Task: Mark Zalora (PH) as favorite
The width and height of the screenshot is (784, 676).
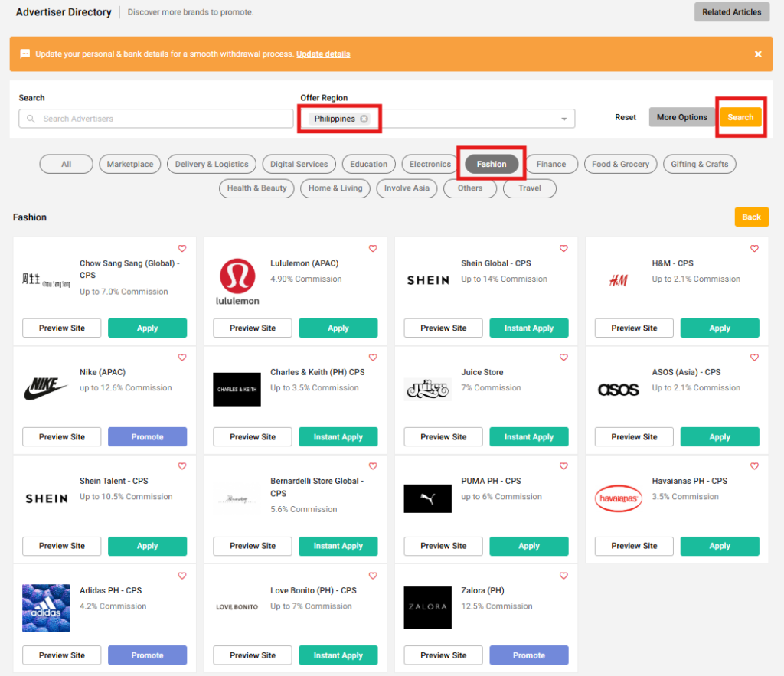Action: (563, 576)
